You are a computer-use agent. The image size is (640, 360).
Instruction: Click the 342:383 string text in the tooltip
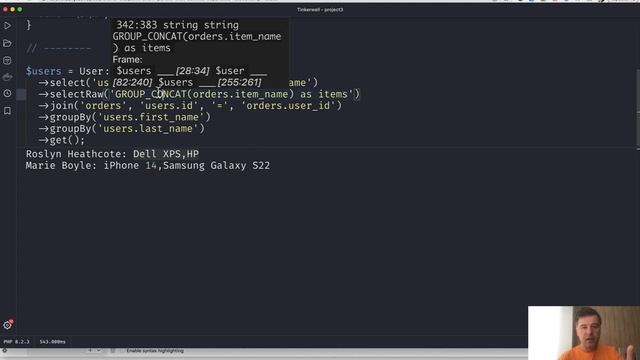(x=177, y=25)
